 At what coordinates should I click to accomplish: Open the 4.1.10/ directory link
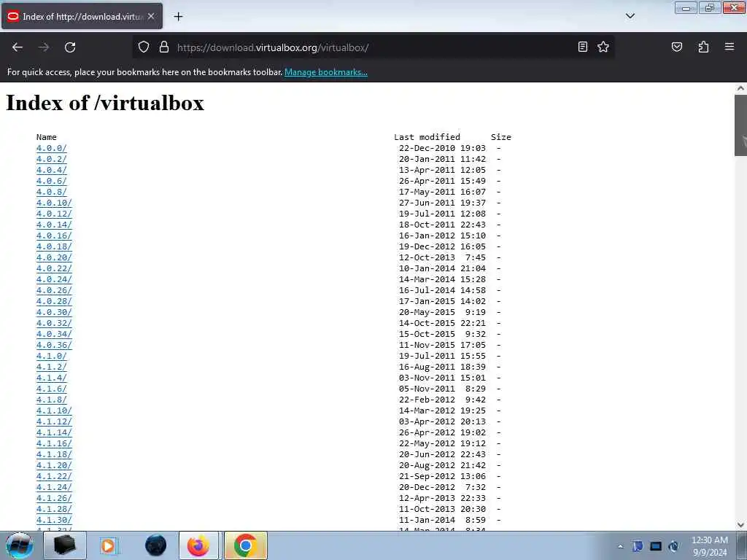54,411
